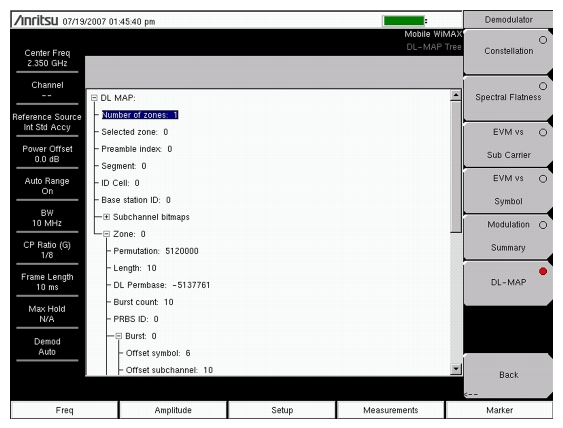Click the Power Offset 0.0 dB readout
563x428 pixels.
[47, 154]
